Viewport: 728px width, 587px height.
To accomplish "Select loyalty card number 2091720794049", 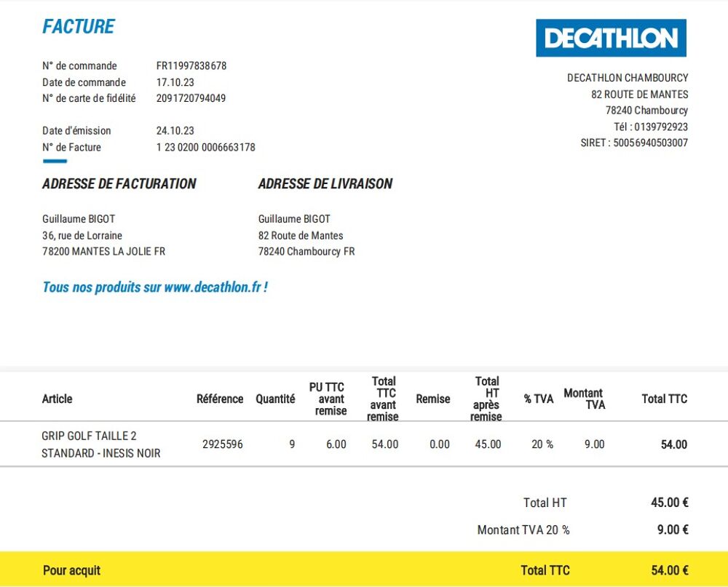I will click(x=191, y=98).
